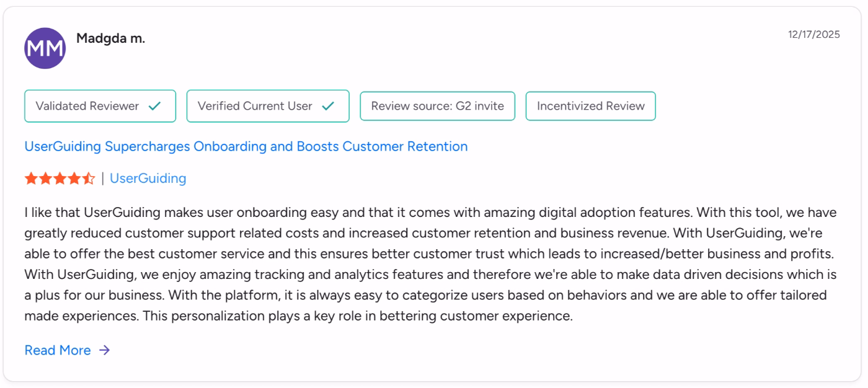868x388 pixels.
Task: Click the half-filled fifth star
Action: click(88, 178)
